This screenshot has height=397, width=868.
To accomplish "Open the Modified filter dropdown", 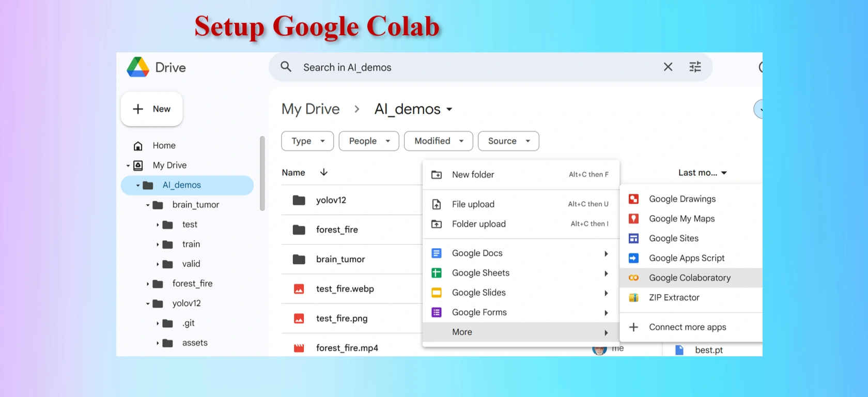I will click(x=438, y=141).
